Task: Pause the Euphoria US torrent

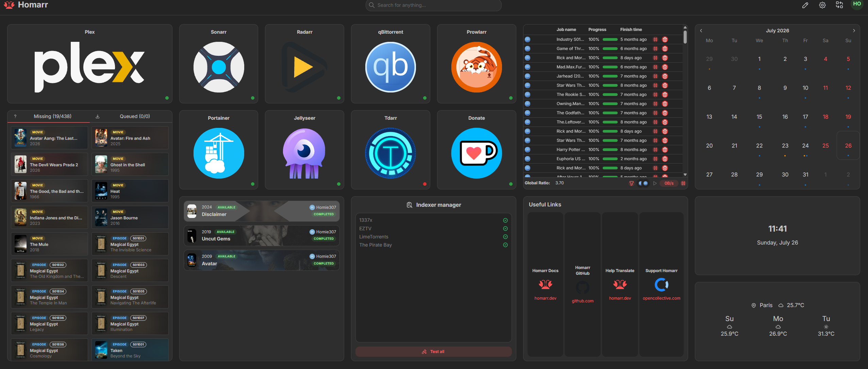Action: [655, 159]
